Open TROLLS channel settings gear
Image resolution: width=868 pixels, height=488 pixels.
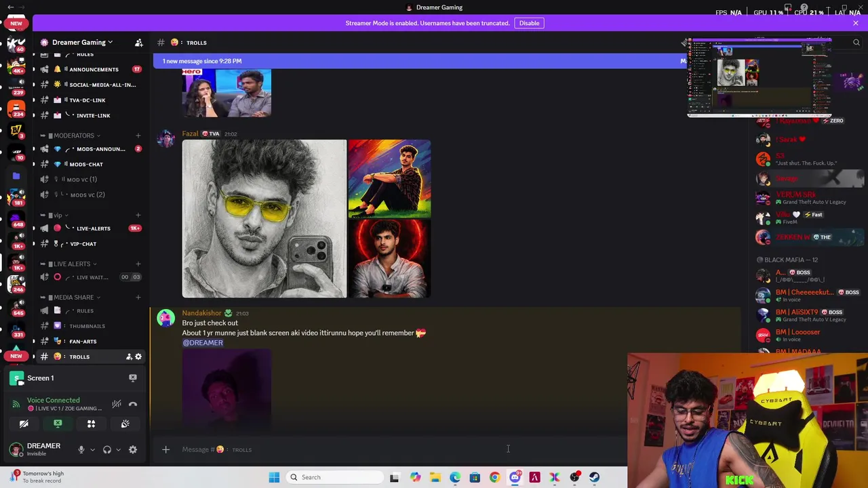138,357
